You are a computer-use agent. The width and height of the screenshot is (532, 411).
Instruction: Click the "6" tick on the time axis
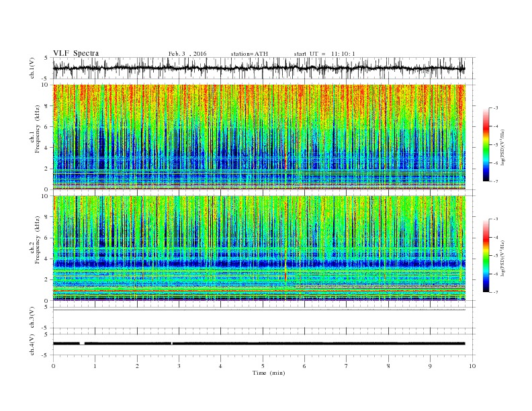pyautogui.click(x=304, y=366)
